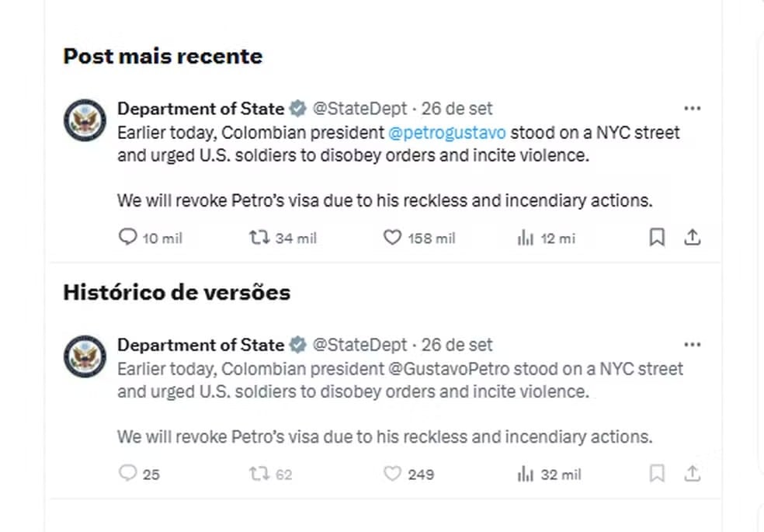Click the verified badge next to Department of State

click(x=298, y=108)
